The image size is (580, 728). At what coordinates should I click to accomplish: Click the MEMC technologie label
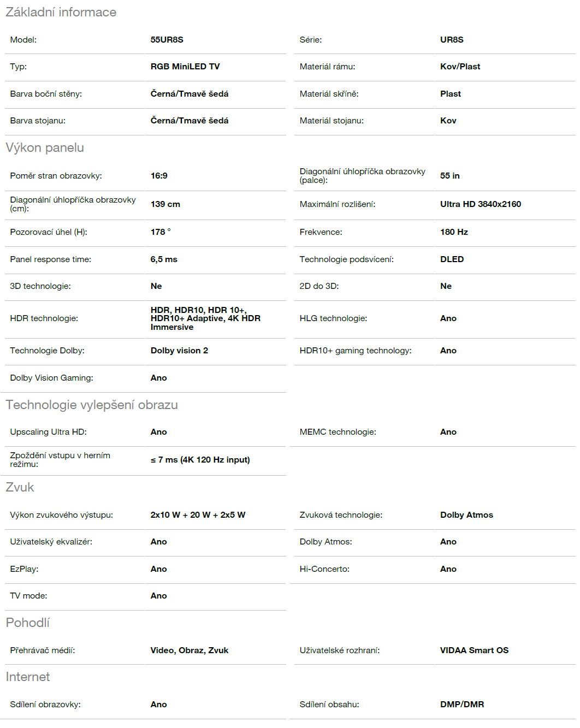pyautogui.click(x=338, y=432)
